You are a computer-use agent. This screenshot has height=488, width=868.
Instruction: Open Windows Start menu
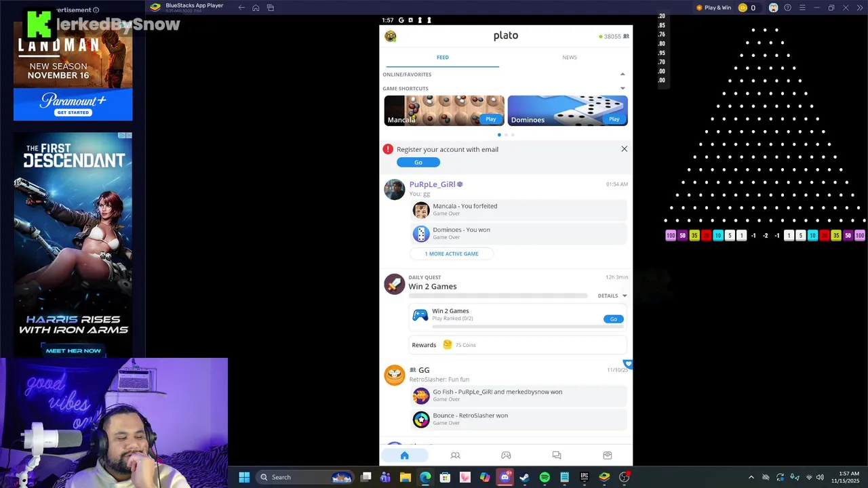[244, 477]
